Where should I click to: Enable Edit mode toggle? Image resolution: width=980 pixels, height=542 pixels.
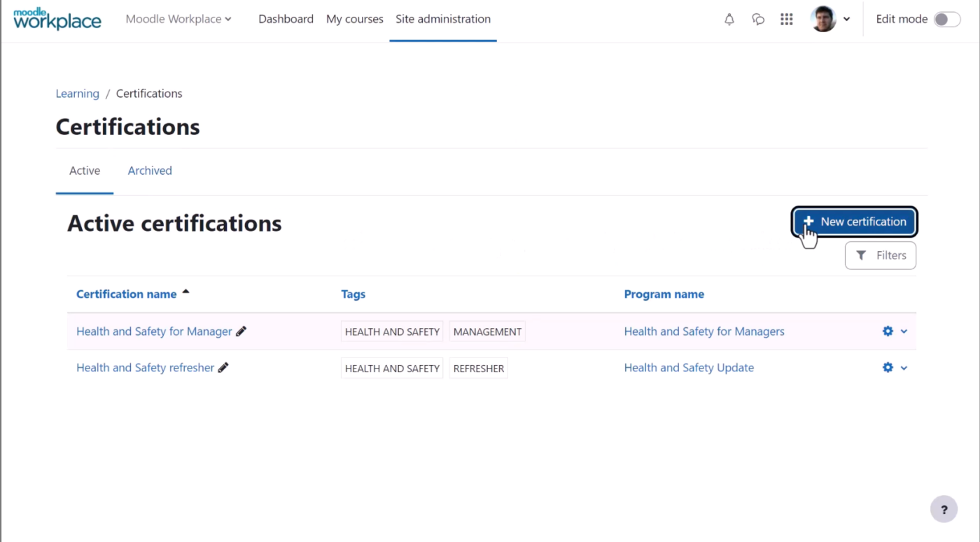tap(946, 19)
